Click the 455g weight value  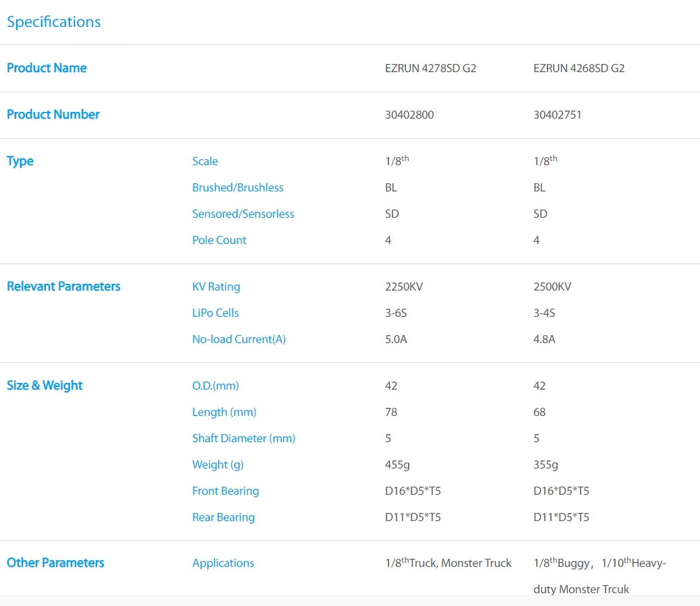pos(397,464)
